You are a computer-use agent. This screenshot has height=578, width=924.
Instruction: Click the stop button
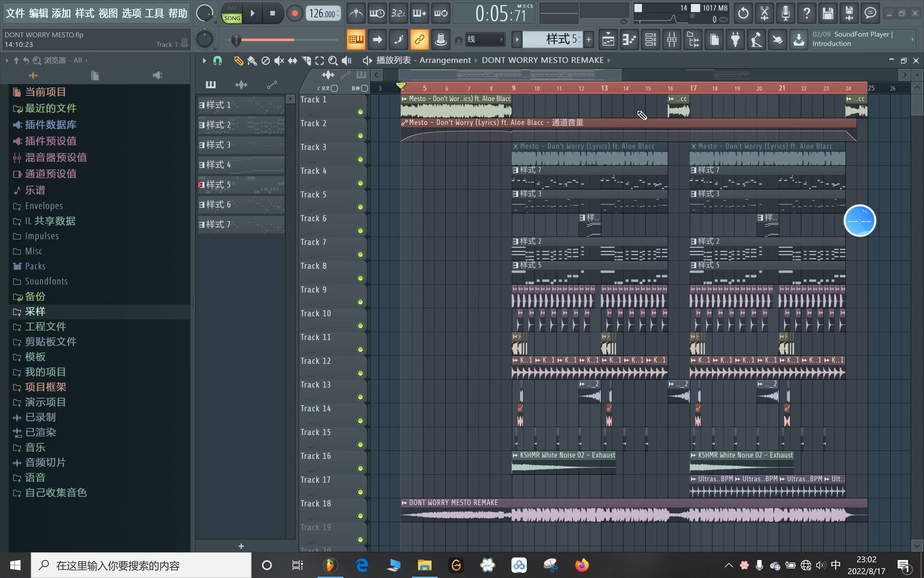point(272,13)
